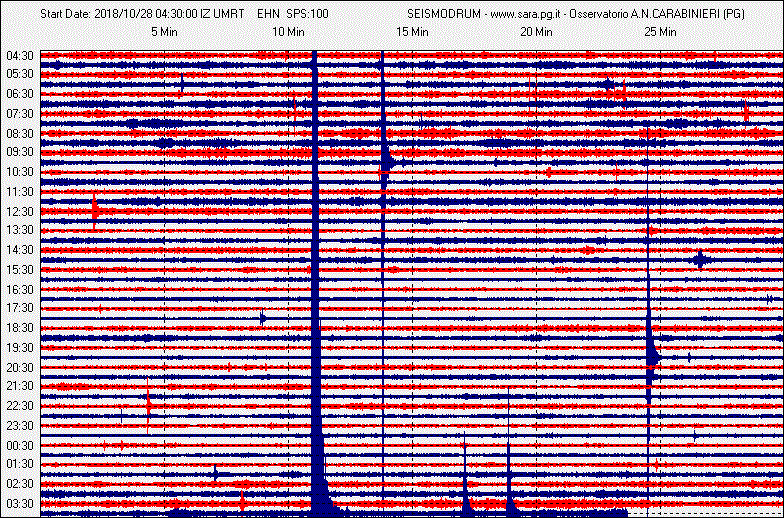Click the red spike on the 12:30 trace
Viewport: 784px width, 518px height.
95,210
